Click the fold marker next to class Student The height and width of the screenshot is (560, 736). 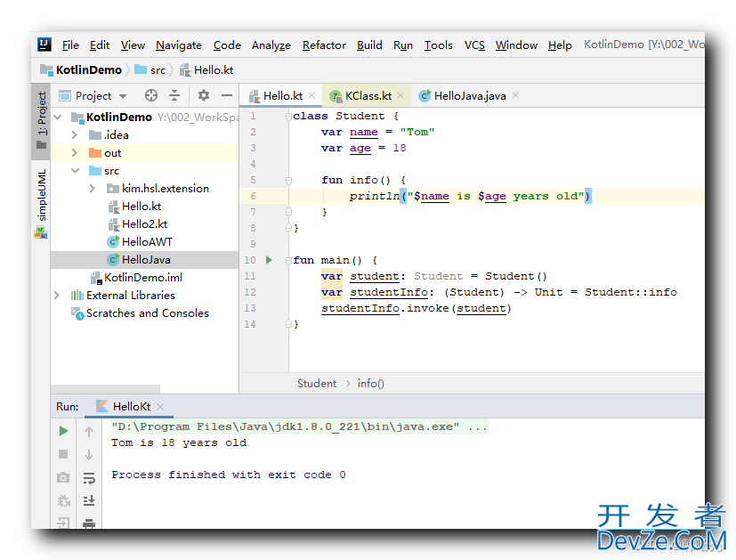[288, 116]
